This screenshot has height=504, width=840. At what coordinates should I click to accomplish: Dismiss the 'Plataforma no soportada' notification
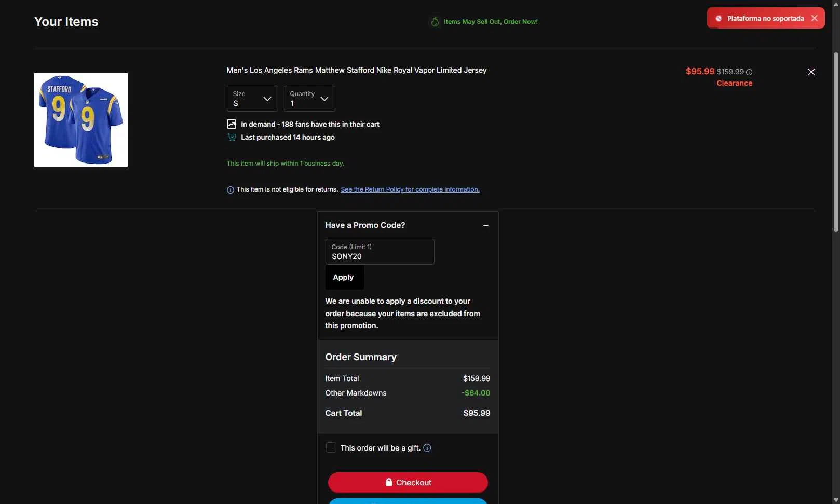814,18
